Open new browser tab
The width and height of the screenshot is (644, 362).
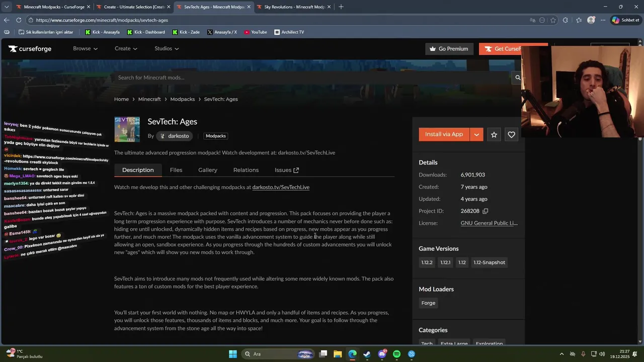tap(341, 7)
